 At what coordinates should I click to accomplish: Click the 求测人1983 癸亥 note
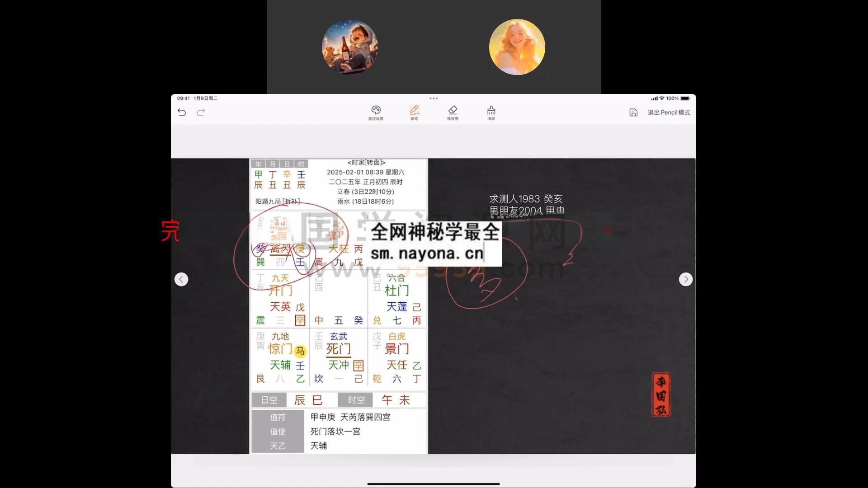[526, 199]
